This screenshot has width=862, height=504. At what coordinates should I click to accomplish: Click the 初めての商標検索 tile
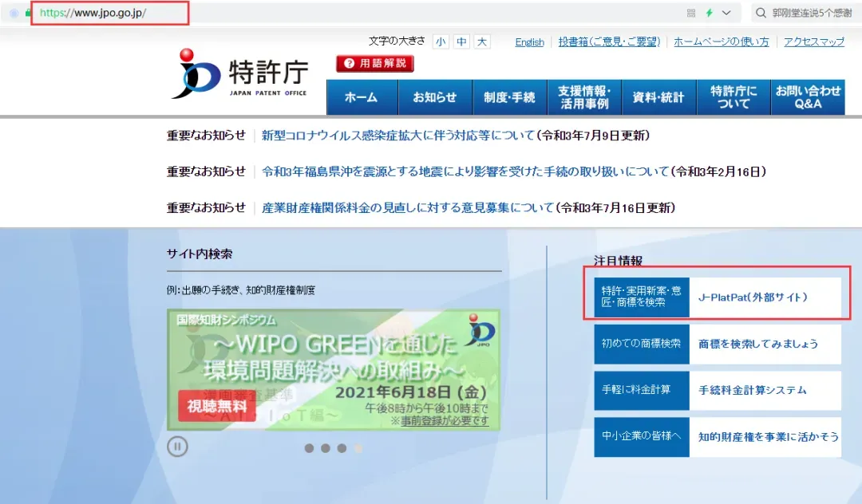coord(642,344)
